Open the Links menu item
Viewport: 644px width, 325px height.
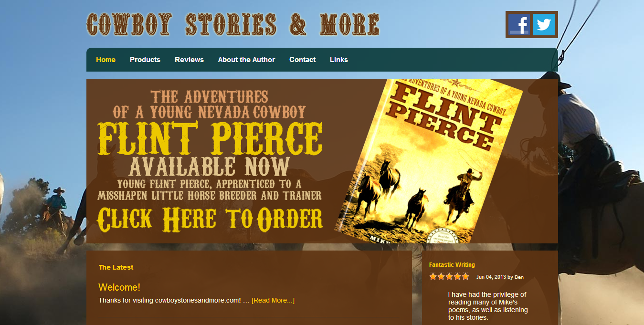(339, 60)
